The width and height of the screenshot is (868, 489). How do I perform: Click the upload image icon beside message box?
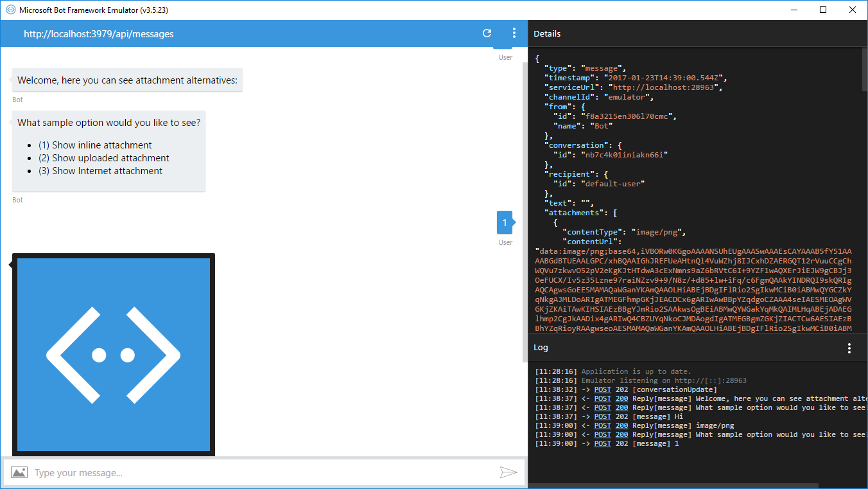[19, 473]
